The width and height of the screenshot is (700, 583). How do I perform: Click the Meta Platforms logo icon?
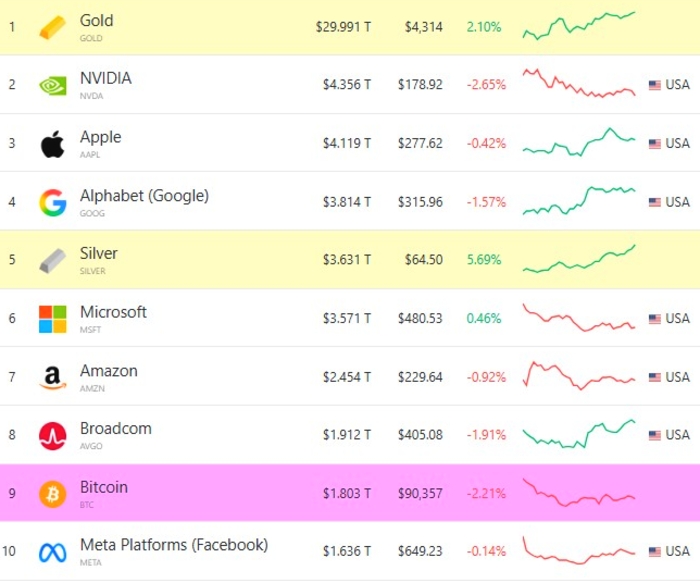click(x=52, y=552)
